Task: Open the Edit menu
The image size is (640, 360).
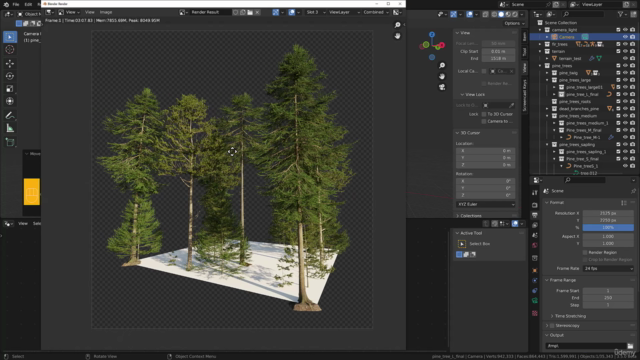Action: 28,4
